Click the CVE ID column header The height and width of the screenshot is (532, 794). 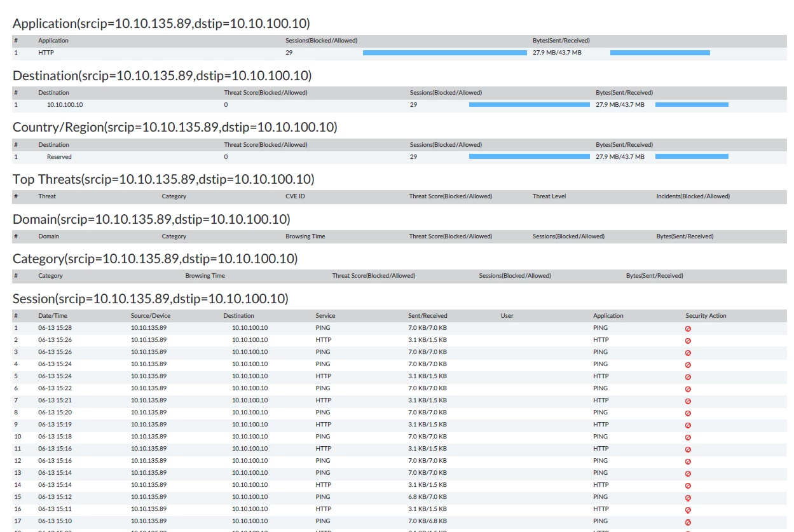(x=296, y=196)
